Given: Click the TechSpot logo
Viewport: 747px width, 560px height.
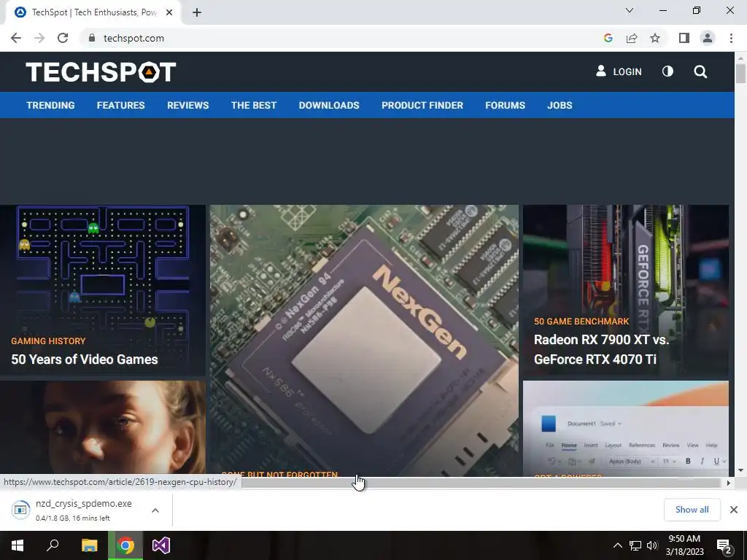Looking at the screenshot, I should [101, 72].
